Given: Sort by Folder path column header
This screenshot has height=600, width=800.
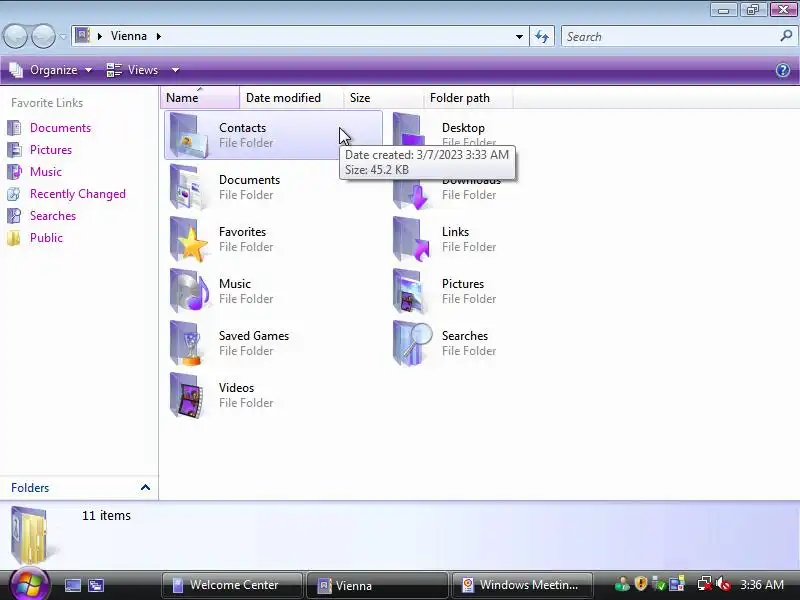Looking at the screenshot, I should (x=468, y=97).
